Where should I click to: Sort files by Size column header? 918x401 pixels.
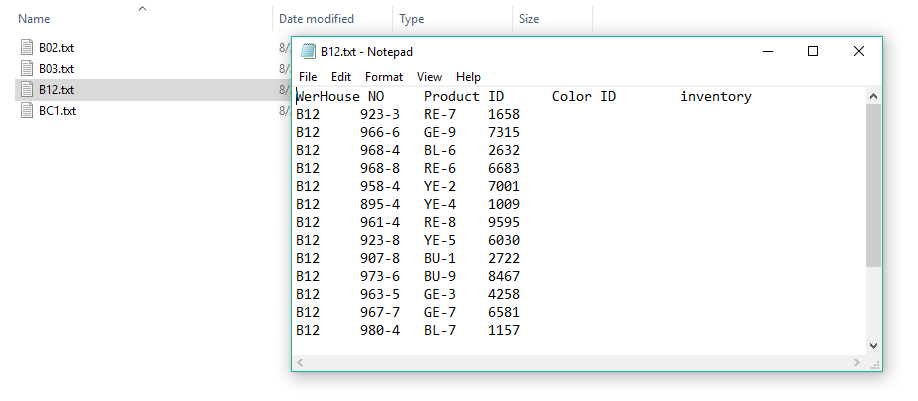tap(529, 19)
